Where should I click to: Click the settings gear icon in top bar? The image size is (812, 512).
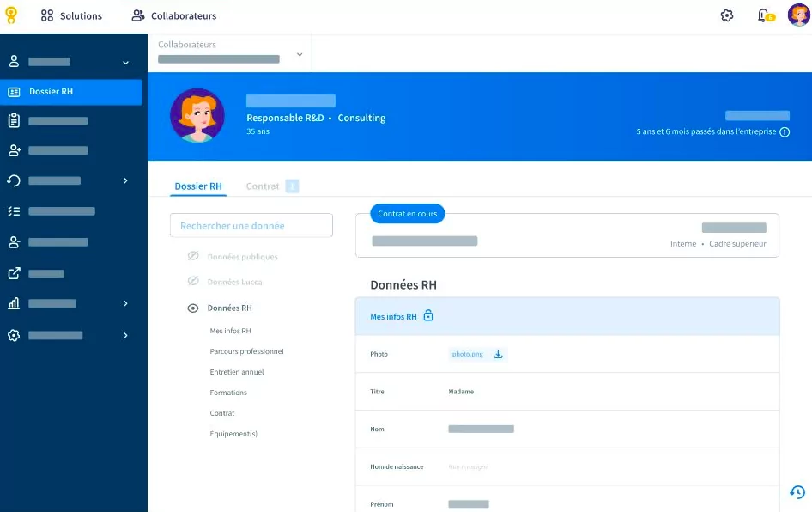(727, 15)
